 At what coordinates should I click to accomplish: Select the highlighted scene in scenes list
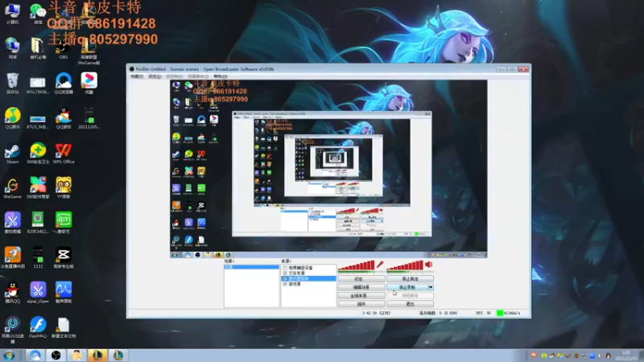251,267
